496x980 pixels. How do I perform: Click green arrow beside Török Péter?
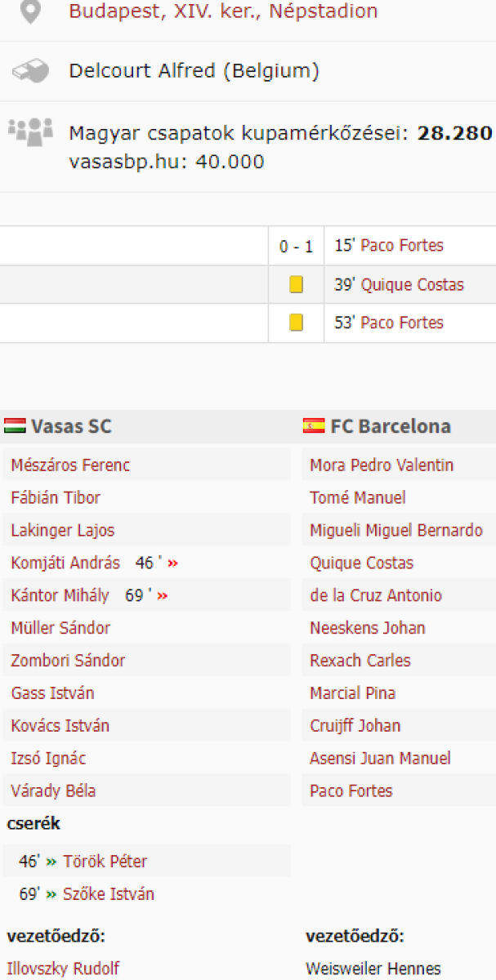(51, 862)
